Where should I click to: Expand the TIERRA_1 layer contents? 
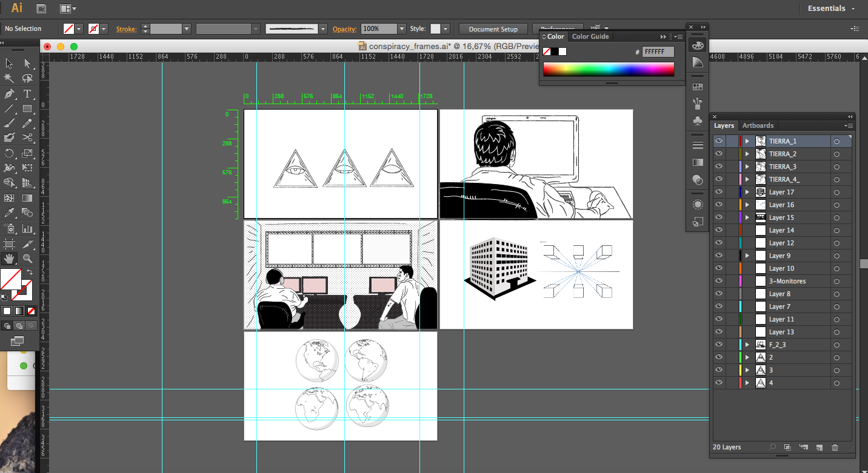(x=747, y=141)
